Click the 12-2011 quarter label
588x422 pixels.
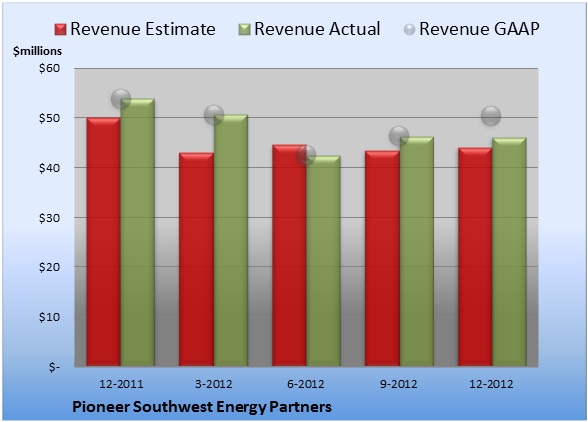tap(121, 384)
